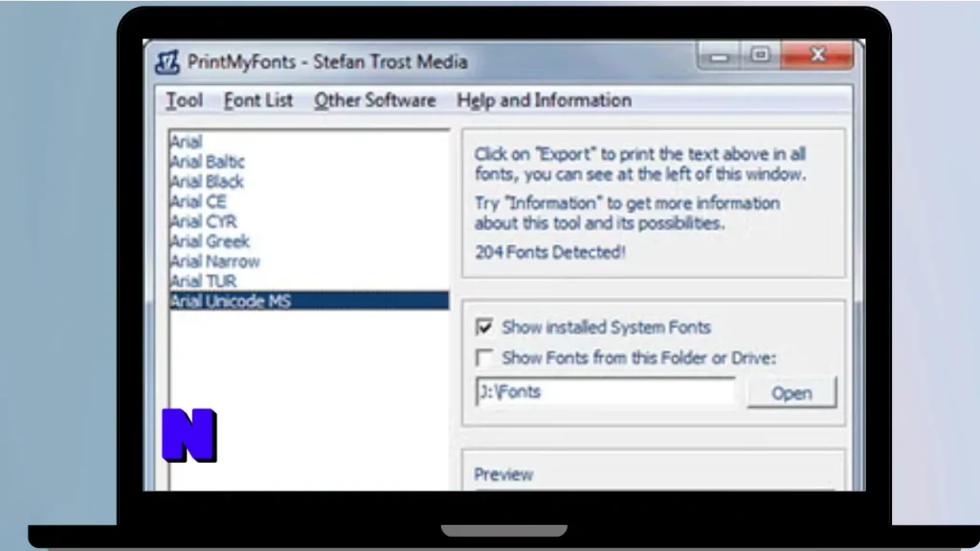Screen dimensions: 980x551
Task: Select Arial TUR font entry
Action: [x=309, y=282]
